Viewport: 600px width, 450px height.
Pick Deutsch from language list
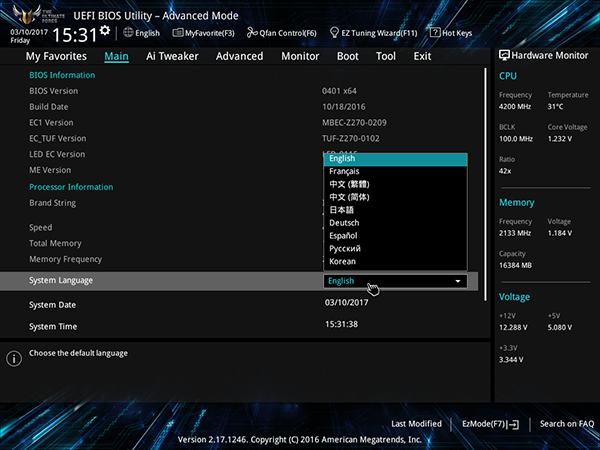[395, 223]
